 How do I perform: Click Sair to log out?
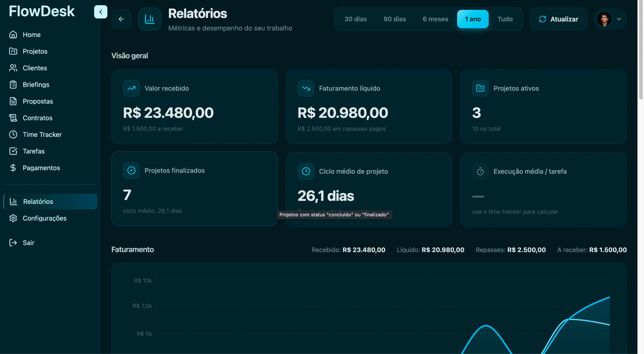coord(50,242)
